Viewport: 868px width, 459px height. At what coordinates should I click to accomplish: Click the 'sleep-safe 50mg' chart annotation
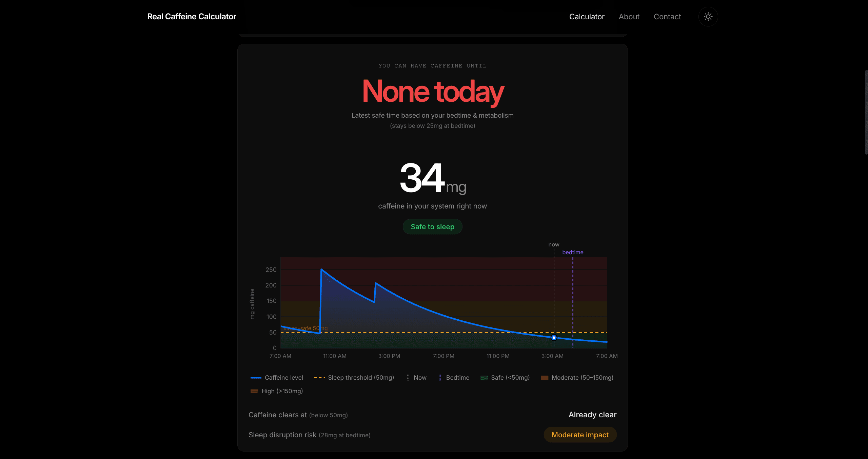click(x=305, y=328)
